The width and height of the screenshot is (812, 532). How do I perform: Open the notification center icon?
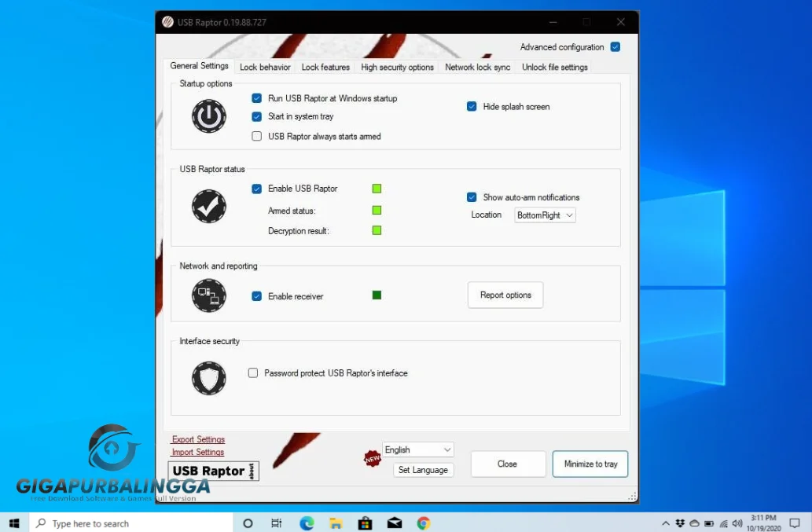[x=795, y=523]
